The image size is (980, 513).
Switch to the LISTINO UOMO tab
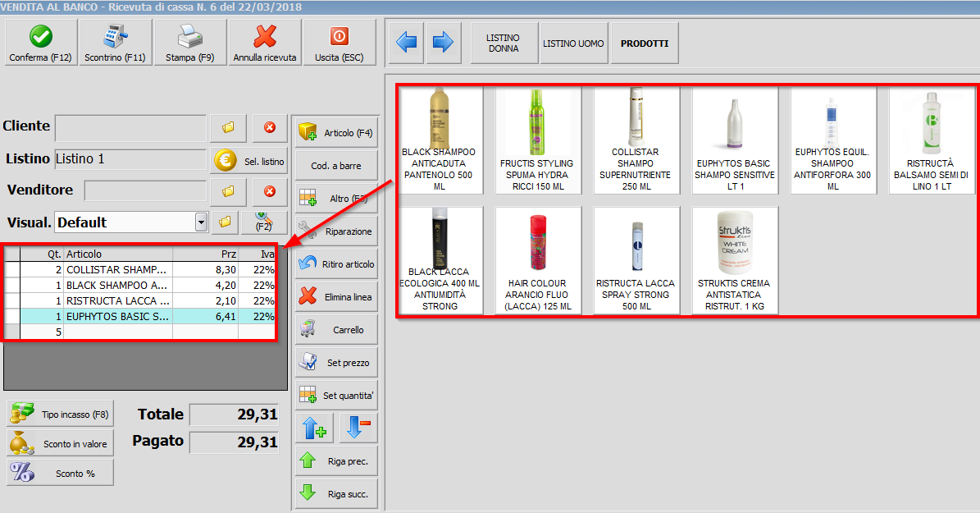[x=573, y=44]
